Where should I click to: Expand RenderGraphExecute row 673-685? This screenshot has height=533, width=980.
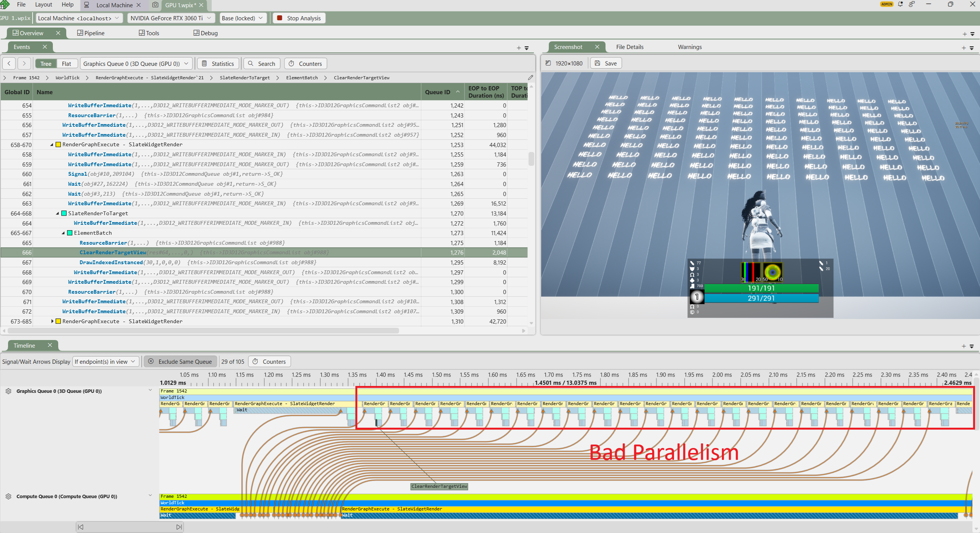pyautogui.click(x=52, y=321)
